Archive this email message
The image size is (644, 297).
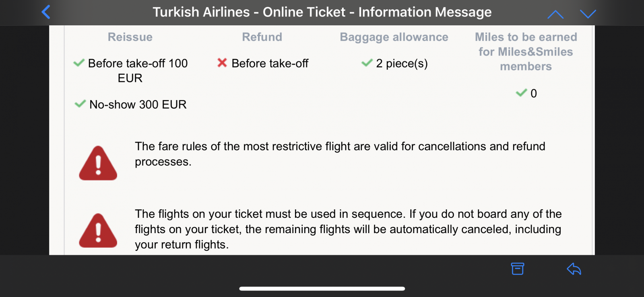coord(518,268)
